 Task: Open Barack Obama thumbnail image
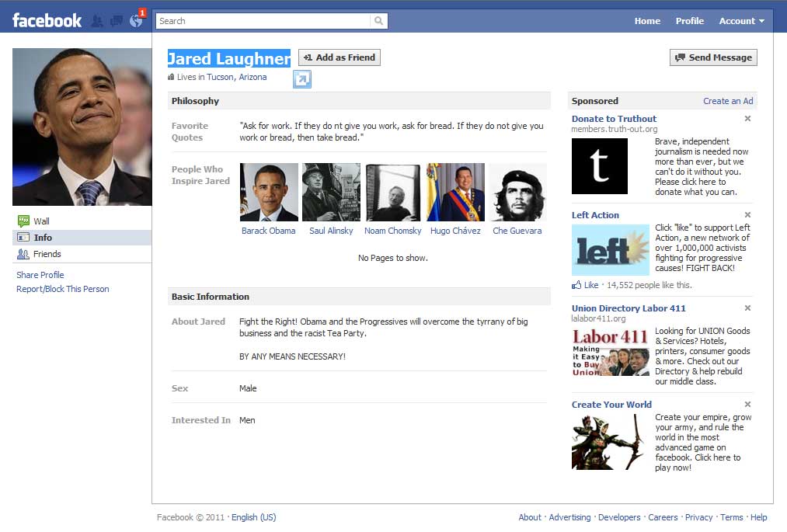[269, 193]
